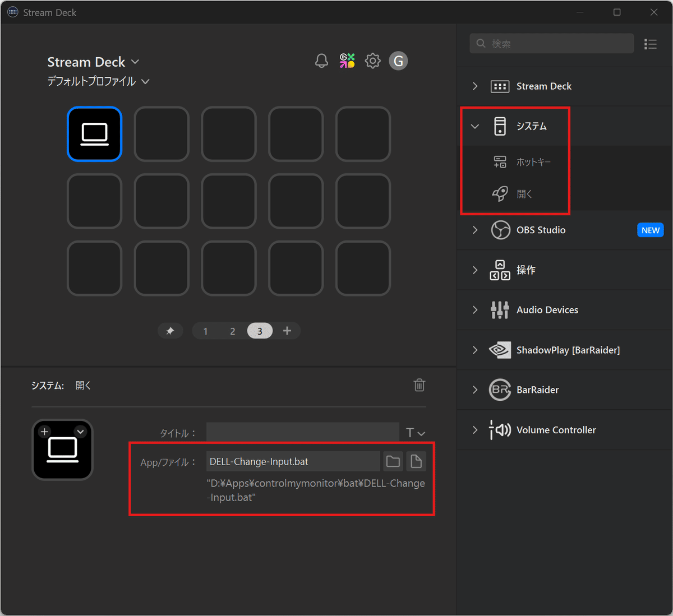Click the Volume Controller plugin icon

point(500,430)
